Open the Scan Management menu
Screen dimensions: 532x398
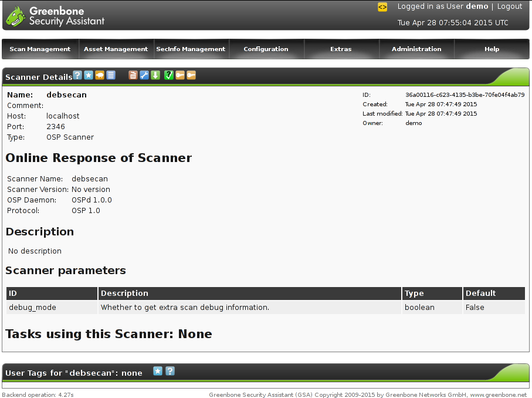pyautogui.click(x=40, y=49)
